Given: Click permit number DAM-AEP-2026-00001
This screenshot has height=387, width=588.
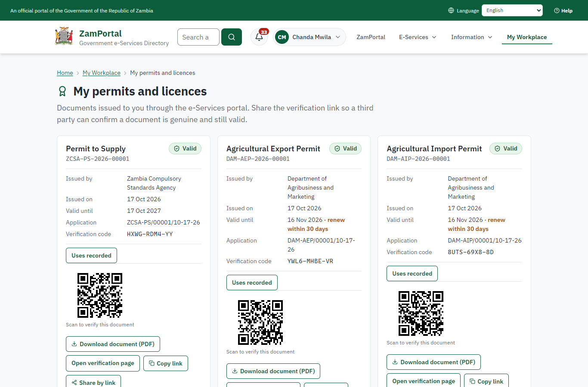Looking at the screenshot, I should [258, 159].
